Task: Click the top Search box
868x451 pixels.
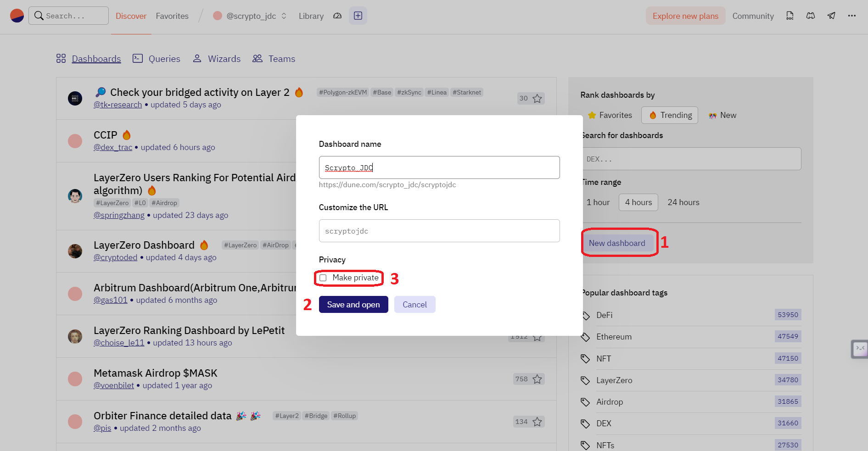Action: pyautogui.click(x=69, y=16)
